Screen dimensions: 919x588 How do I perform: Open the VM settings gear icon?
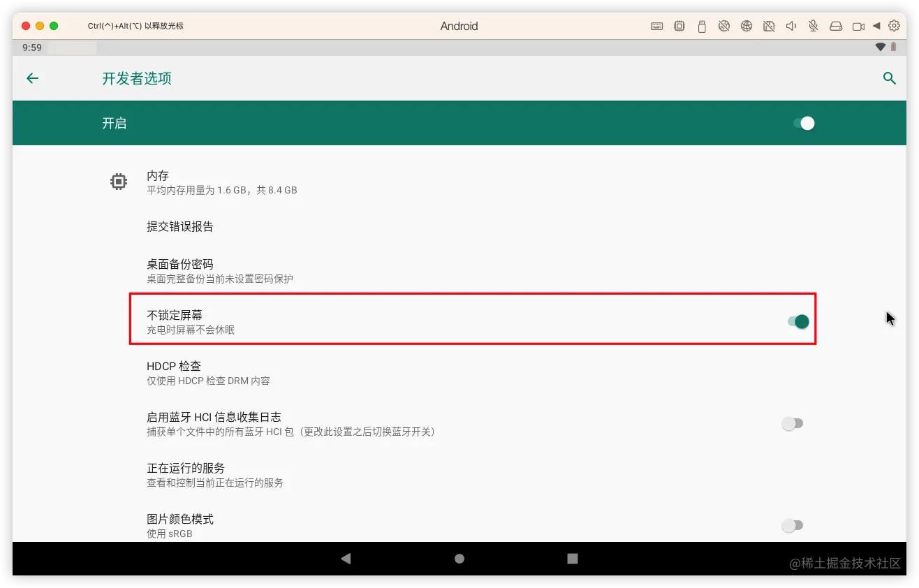(894, 26)
